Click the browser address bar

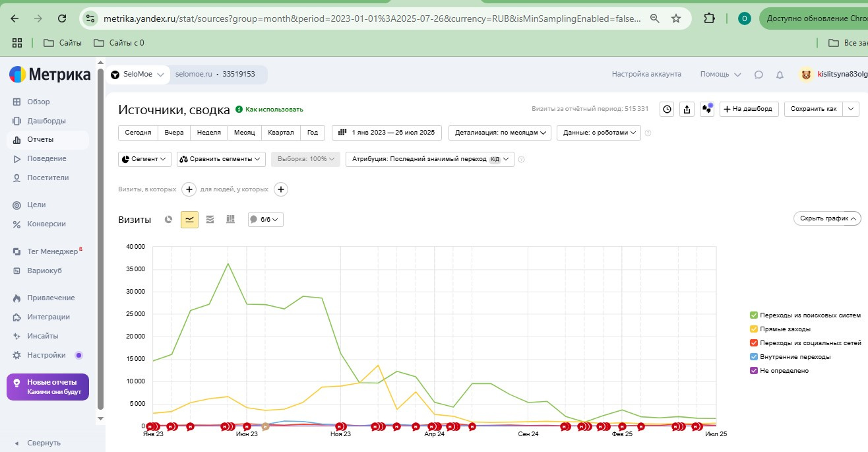coord(372,18)
